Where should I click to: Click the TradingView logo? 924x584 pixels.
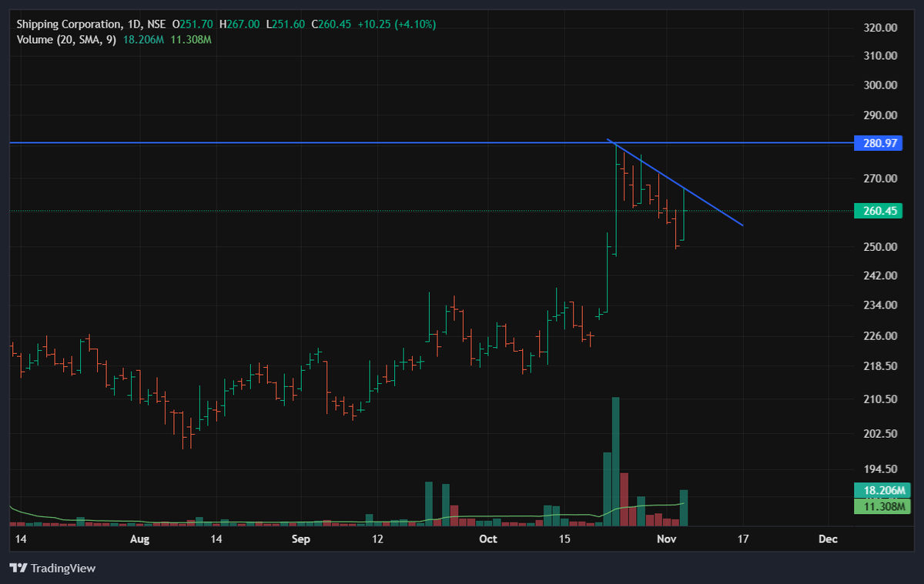[x=52, y=568]
